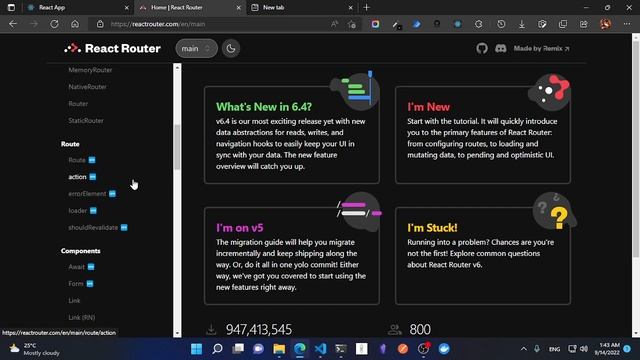This screenshot has width=640, height=360.
Task: Click the sidebar scrollbar up arrow
Action: pyautogui.click(x=177, y=67)
